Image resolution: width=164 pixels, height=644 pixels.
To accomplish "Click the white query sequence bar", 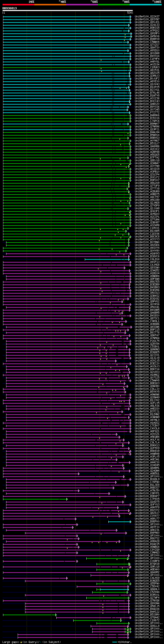I will point(67,11).
